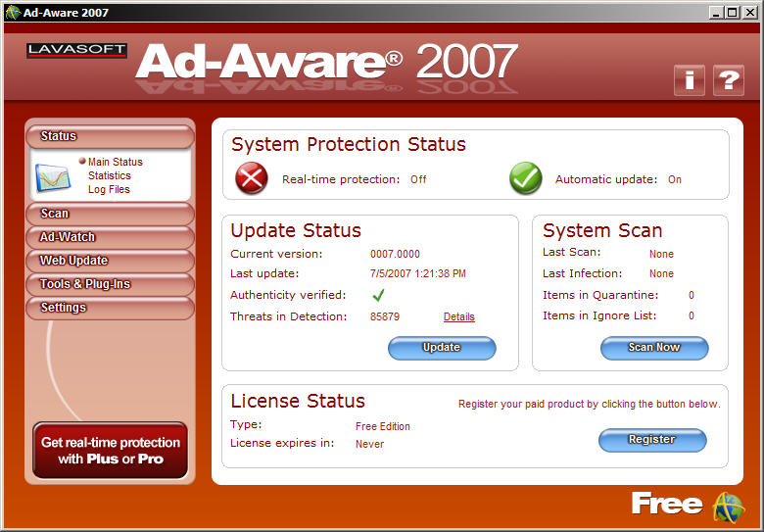Open the Scan section
The height and width of the screenshot is (532, 764).
coord(110,214)
